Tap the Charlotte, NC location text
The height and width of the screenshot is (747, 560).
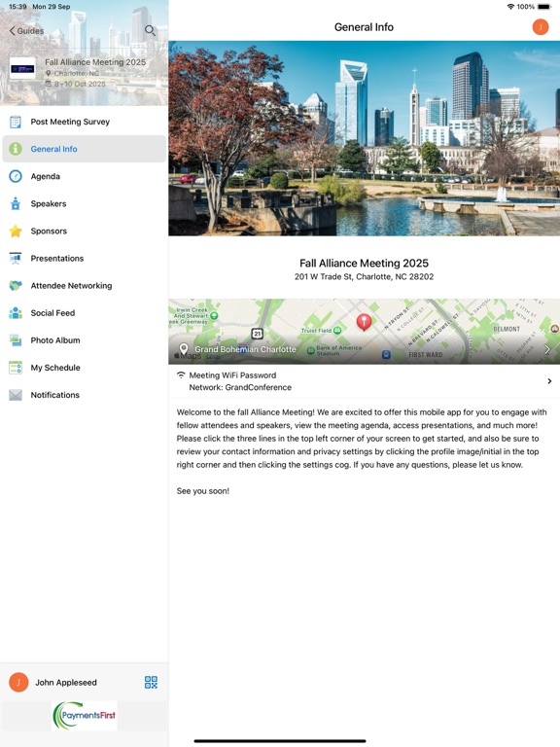(x=76, y=73)
